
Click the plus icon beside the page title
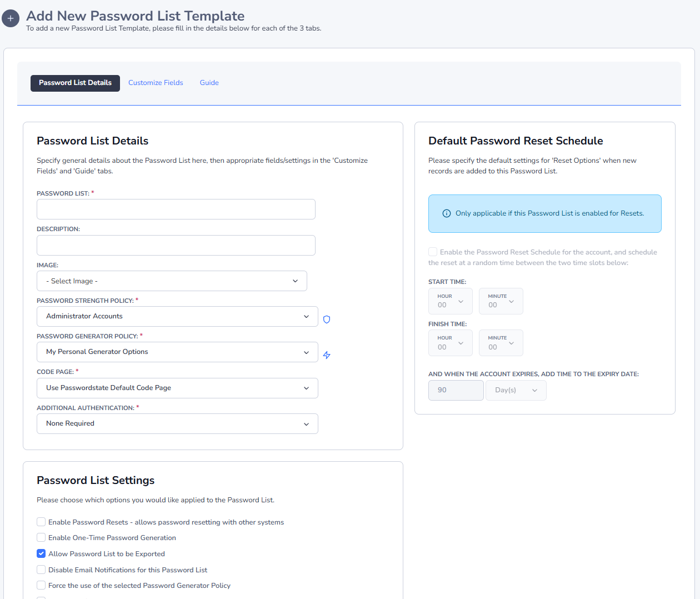click(11, 18)
